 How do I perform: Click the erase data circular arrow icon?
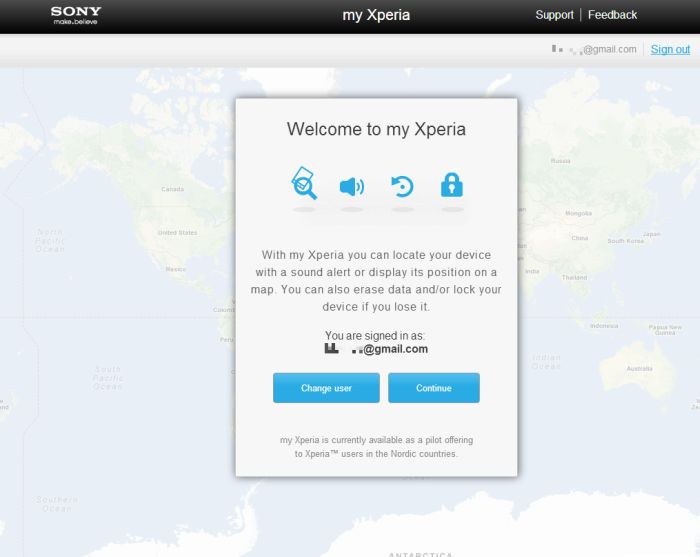coord(402,186)
